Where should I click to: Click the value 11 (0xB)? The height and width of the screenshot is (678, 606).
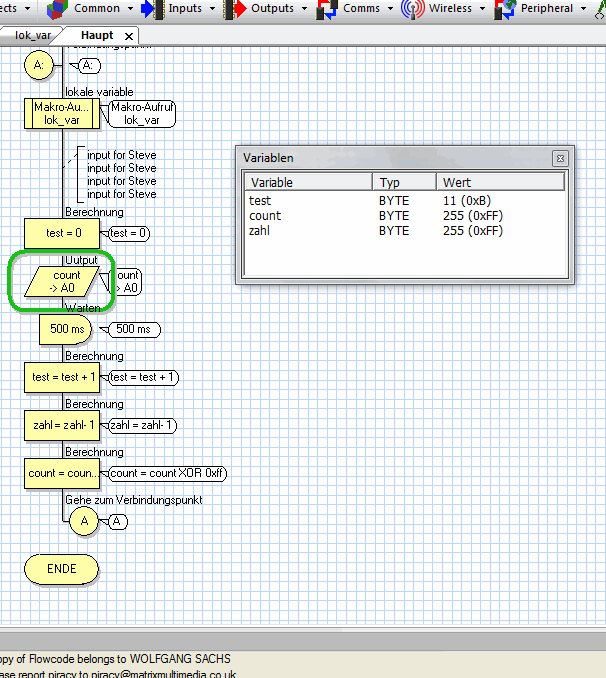467,201
